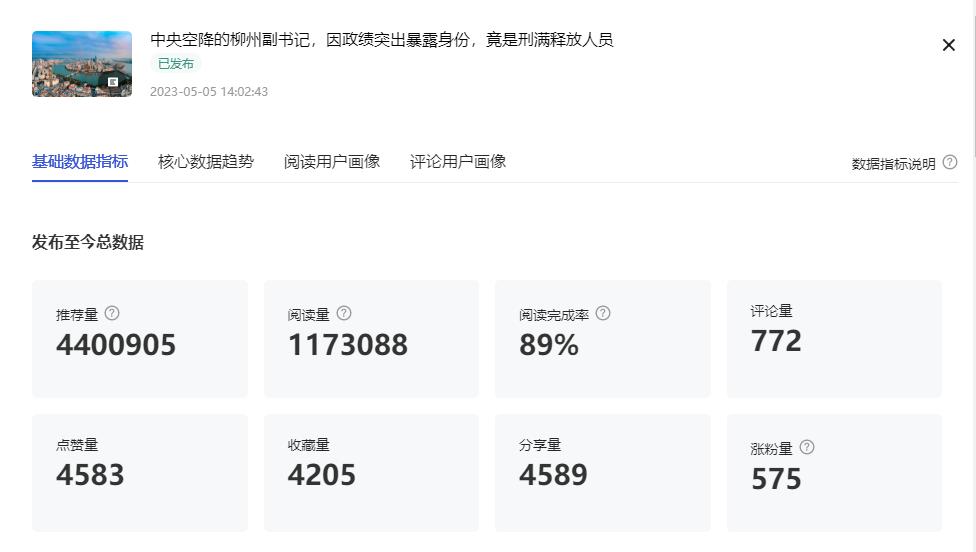Click the 阅读完成率 value 89%
976x552 pixels.
pos(549,345)
